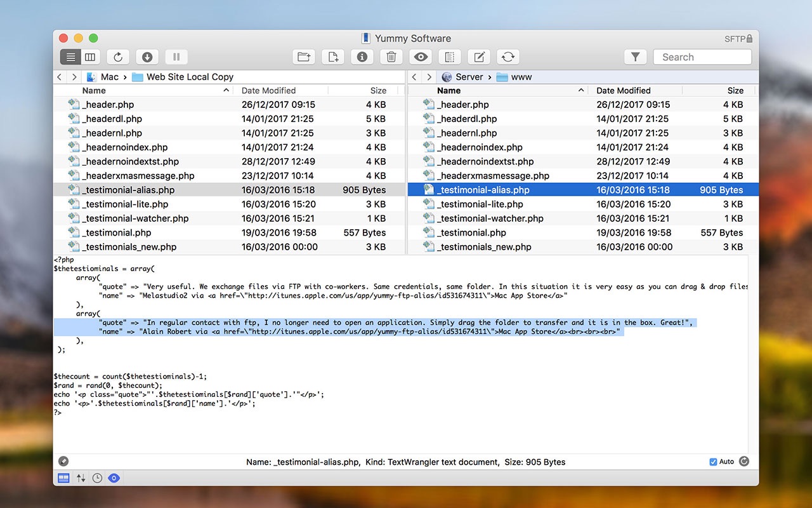Select _testimonial-alias.php in the local pane

[x=229, y=190]
